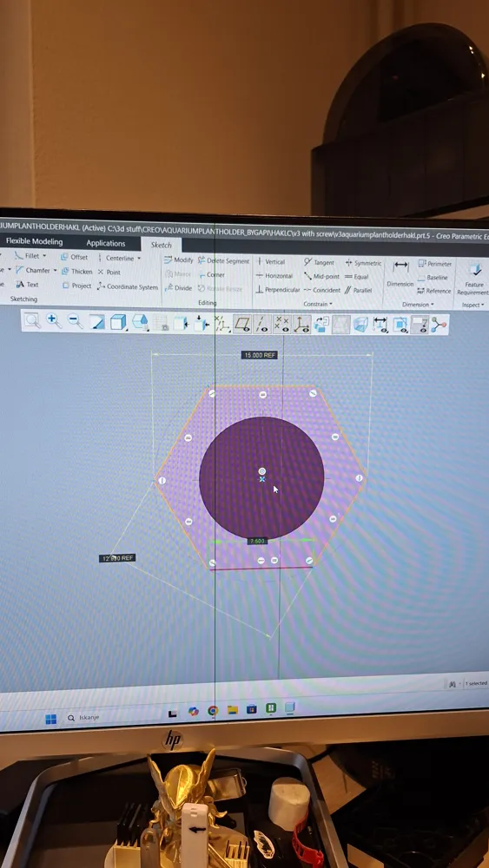Apply the Mid-point constraint

(321, 276)
